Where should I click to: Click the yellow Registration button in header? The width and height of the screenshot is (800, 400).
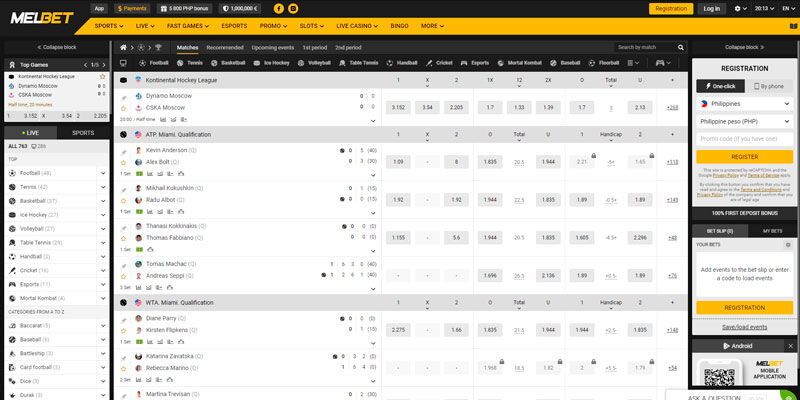tap(671, 9)
